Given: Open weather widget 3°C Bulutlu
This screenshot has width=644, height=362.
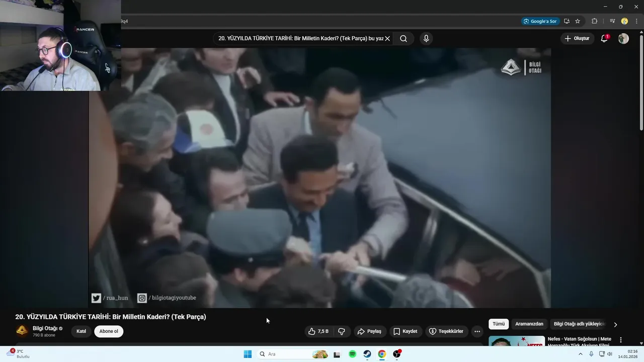Looking at the screenshot, I should tap(18, 353).
